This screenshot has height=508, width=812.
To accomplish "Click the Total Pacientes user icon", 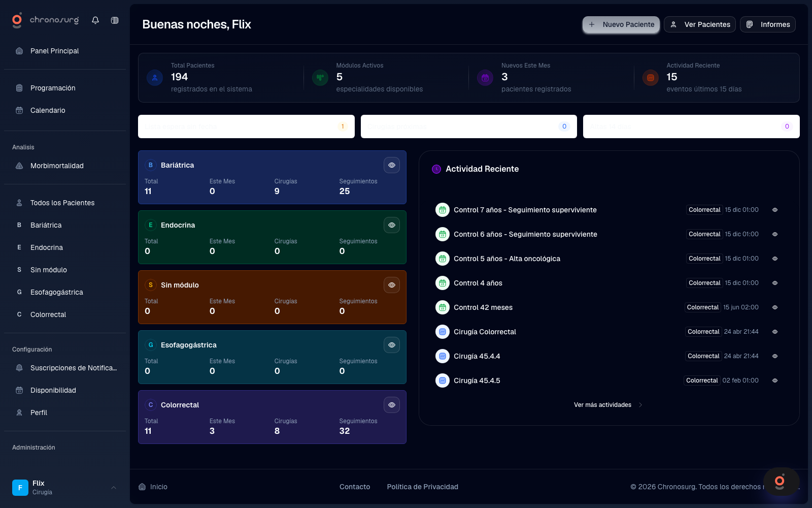I will pyautogui.click(x=155, y=78).
